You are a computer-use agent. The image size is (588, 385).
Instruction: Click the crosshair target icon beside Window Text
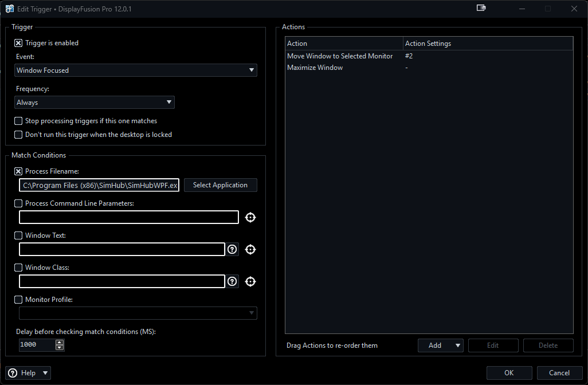[x=250, y=249]
